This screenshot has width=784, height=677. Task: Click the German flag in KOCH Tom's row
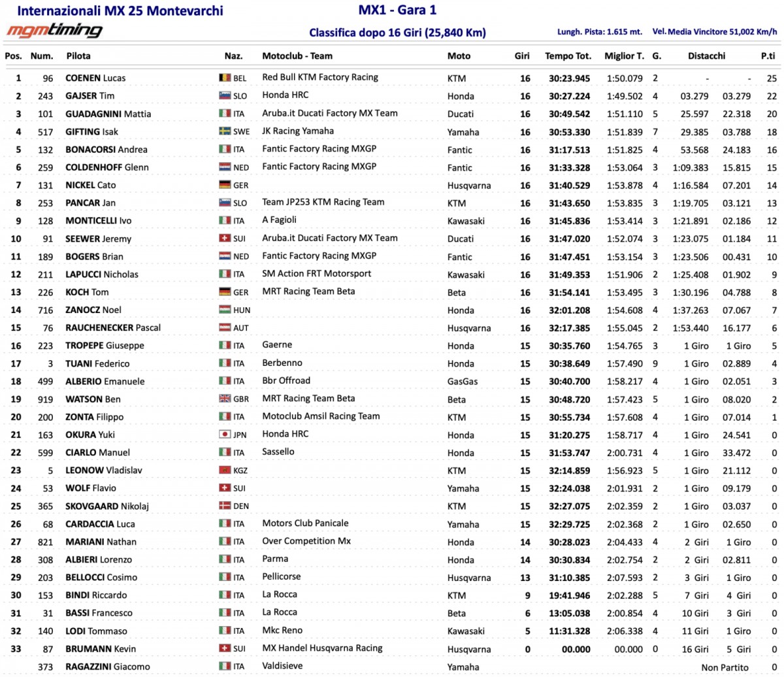click(x=225, y=292)
